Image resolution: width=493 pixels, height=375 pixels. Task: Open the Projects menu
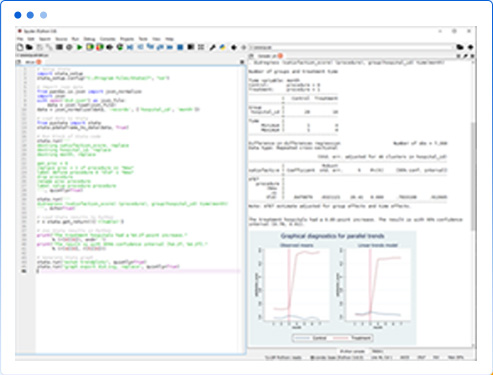[x=127, y=39]
